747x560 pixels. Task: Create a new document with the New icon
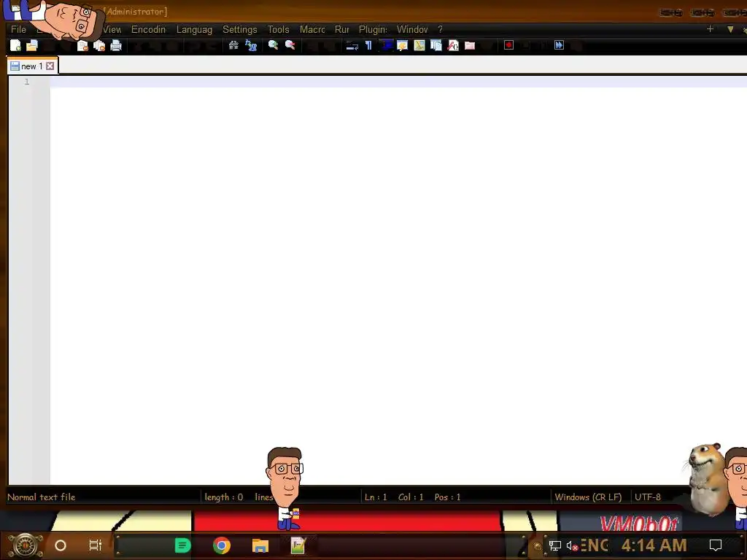click(x=16, y=45)
